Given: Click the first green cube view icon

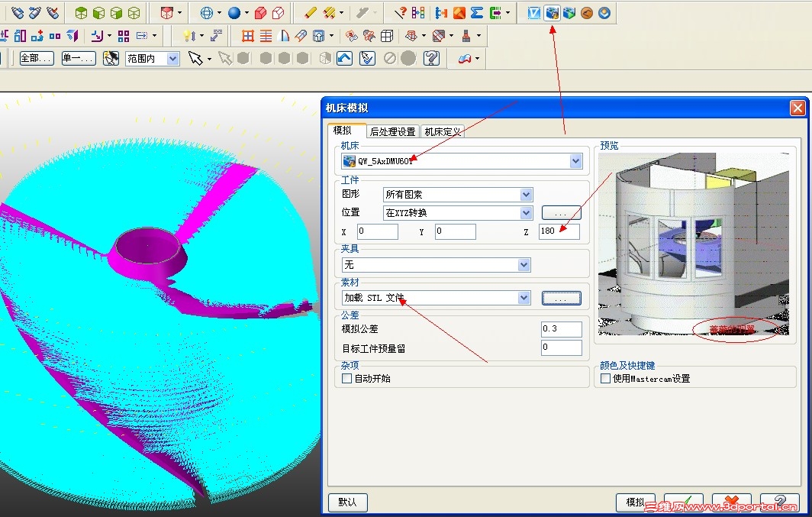Looking at the screenshot, I should (x=81, y=13).
